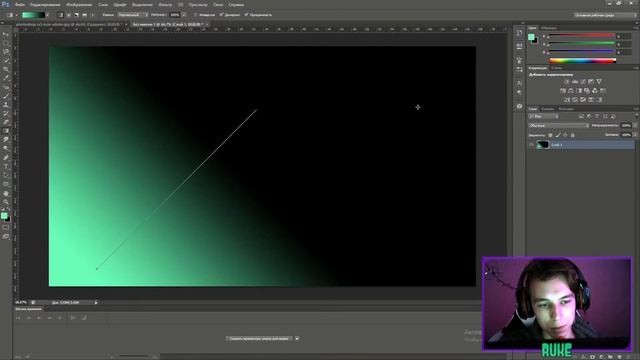Open the layer blend mode dropdown (Обычные)
This screenshot has width=640, height=360.
coord(559,126)
